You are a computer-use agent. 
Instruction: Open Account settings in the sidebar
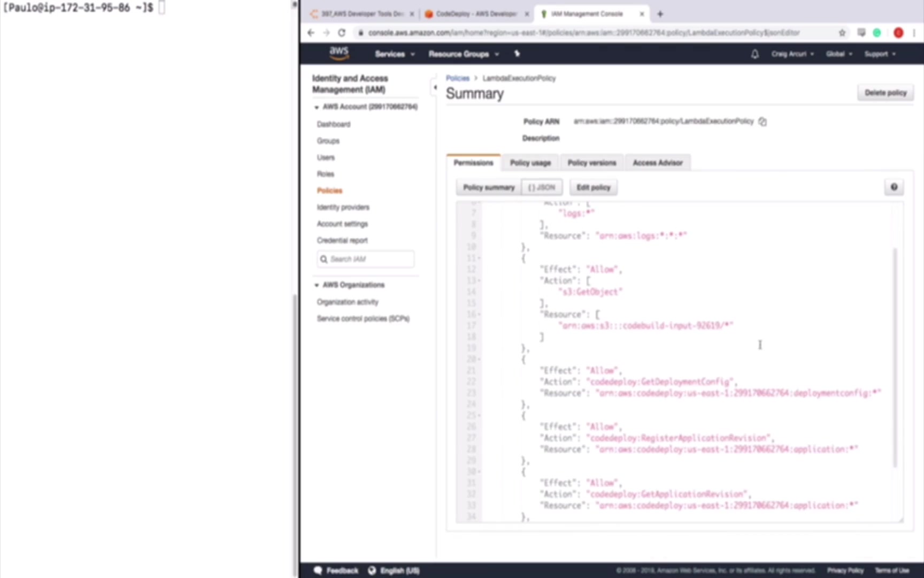[x=342, y=224]
